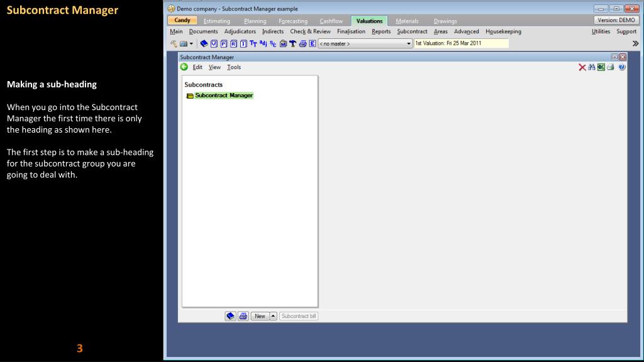The height and width of the screenshot is (362, 644).
Task: Select the Subcontract Manager tree heading
Action: point(224,96)
